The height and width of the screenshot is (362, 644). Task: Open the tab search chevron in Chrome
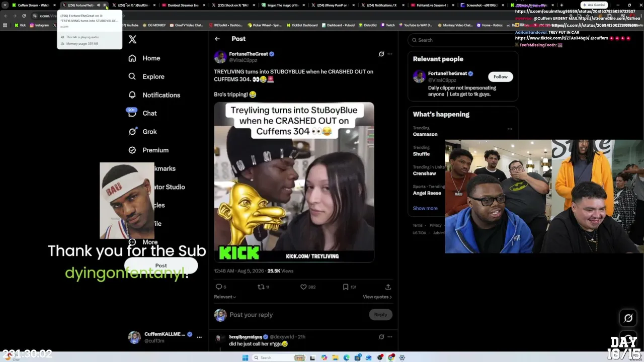coord(4,5)
